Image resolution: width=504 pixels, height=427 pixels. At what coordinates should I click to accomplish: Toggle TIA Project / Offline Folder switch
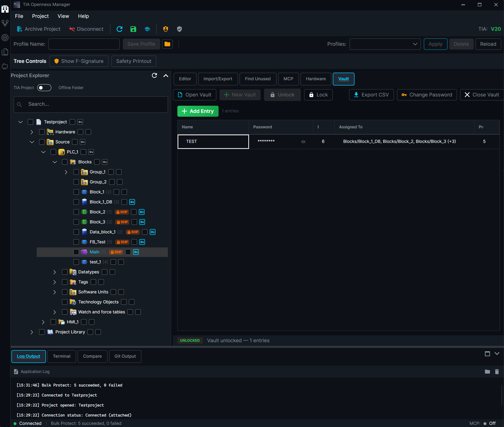[x=44, y=88]
